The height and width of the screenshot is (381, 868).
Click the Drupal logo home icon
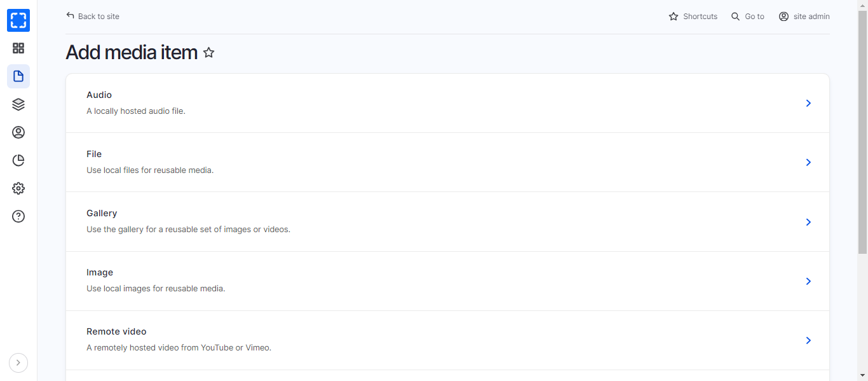coord(18,20)
